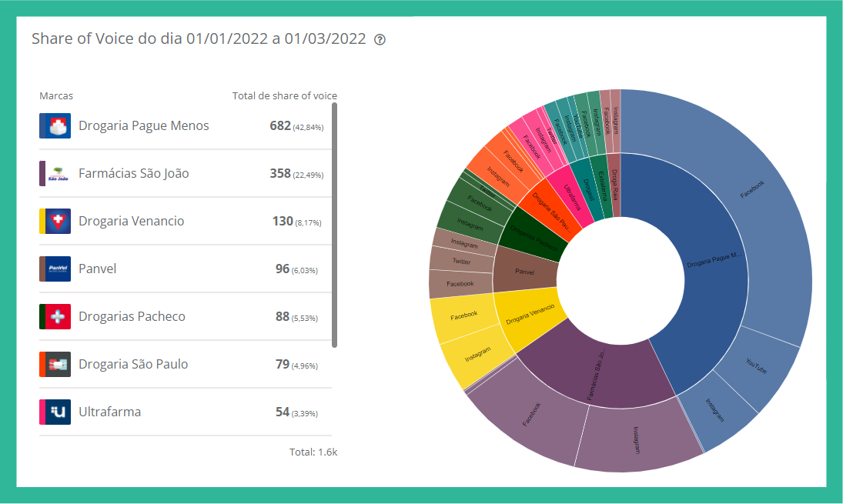Select the yellow Drogaria Venancio inner slice
This screenshot has height=504, width=843.
coord(530,315)
